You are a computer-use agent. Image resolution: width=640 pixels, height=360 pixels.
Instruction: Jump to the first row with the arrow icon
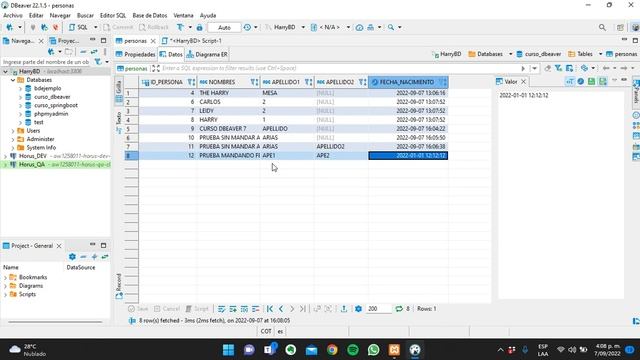[x=270, y=309]
